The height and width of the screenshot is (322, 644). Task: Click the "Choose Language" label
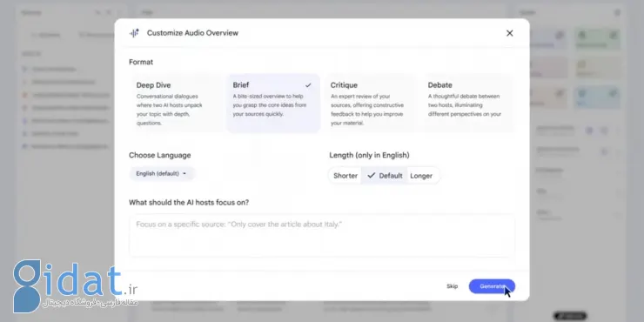click(160, 155)
